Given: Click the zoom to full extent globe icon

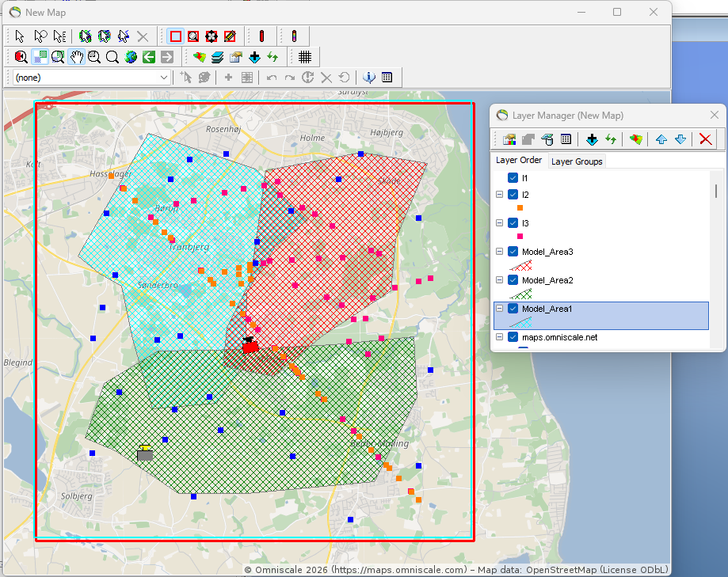Looking at the screenshot, I should (x=131, y=57).
